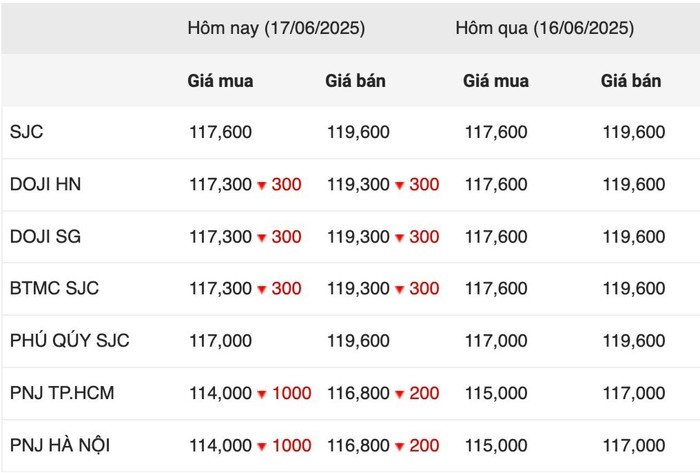
Task: Click the down arrow in BTMC SJC sell price
Action: (x=400, y=290)
